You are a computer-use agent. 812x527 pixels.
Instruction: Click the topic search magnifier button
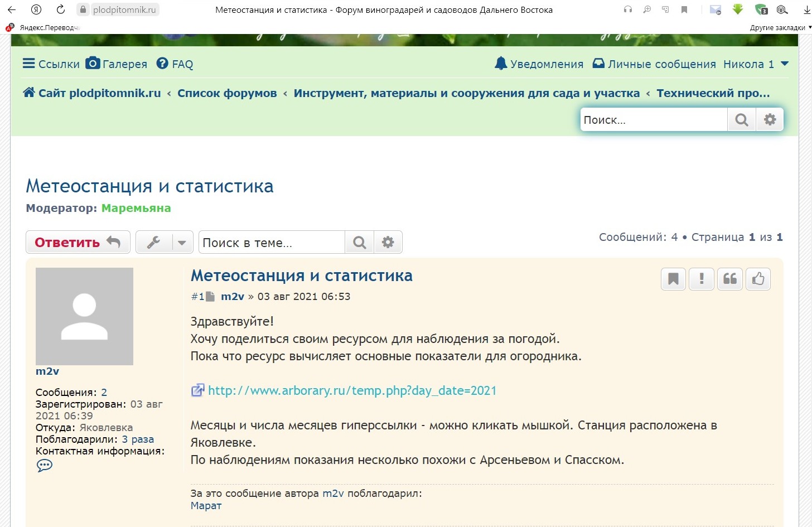[x=360, y=243]
